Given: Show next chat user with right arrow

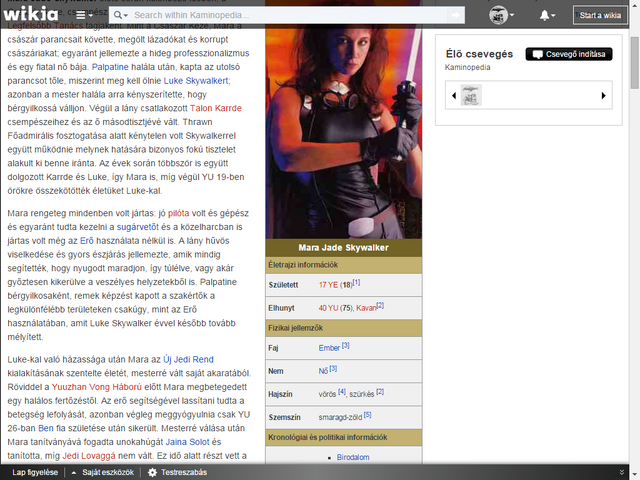Looking at the screenshot, I should pos(603,96).
